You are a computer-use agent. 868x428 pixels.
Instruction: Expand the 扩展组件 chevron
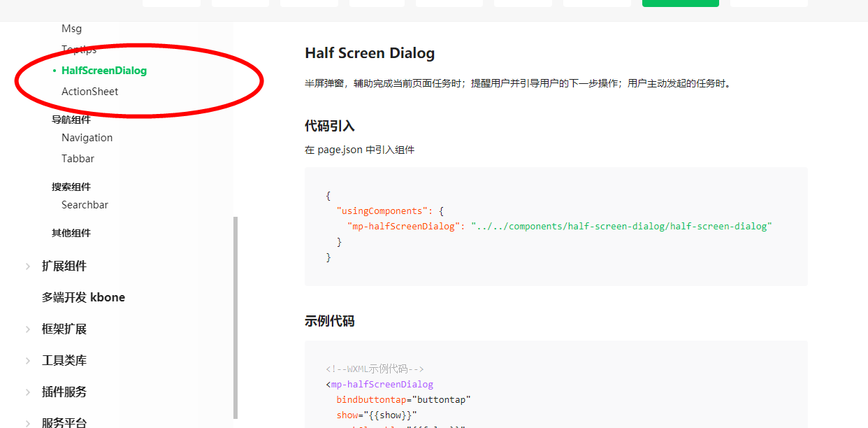click(x=28, y=266)
